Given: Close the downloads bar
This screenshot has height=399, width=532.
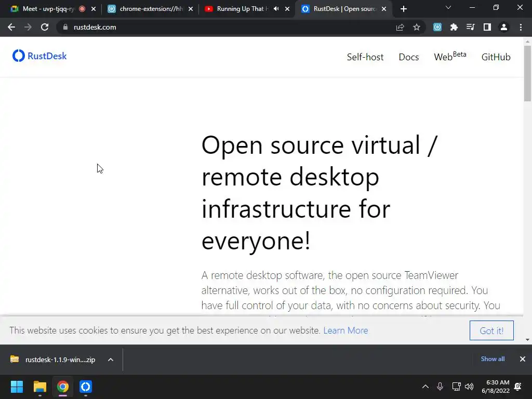Looking at the screenshot, I should [x=523, y=359].
